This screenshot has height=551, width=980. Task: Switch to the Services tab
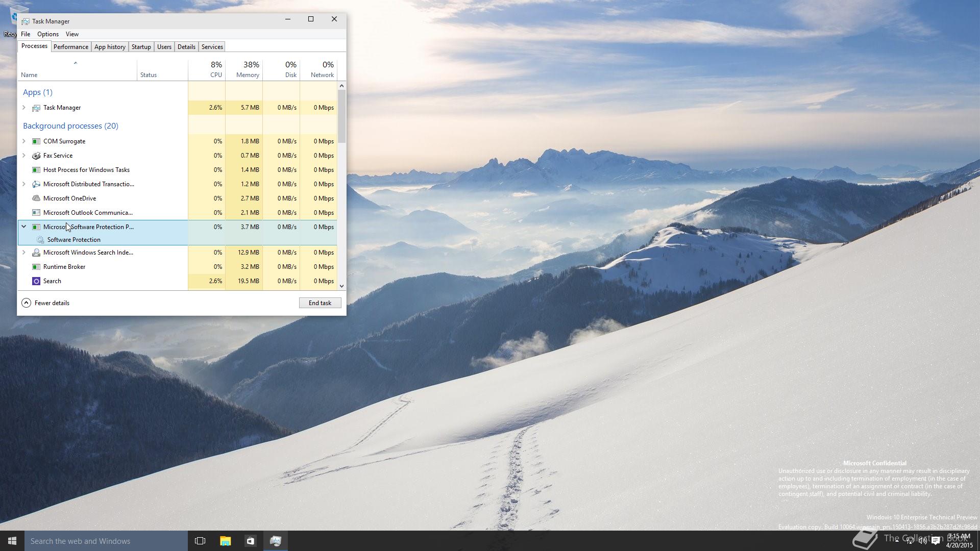click(212, 47)
